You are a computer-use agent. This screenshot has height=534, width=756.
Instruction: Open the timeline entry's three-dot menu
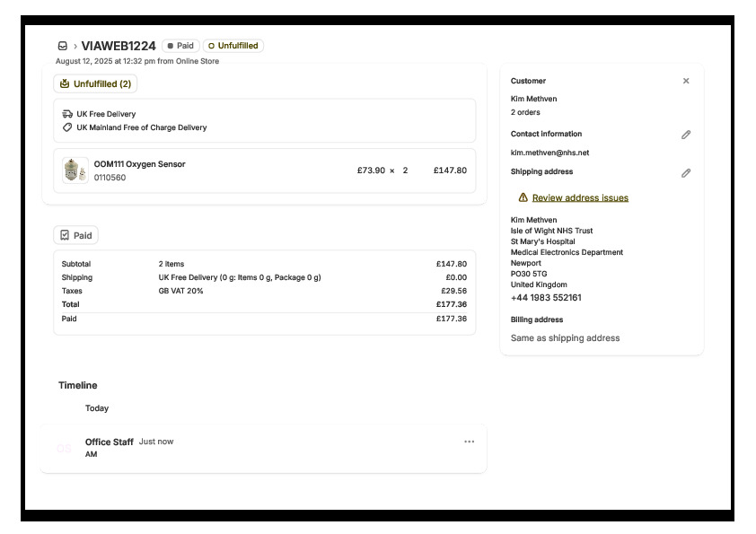469,442
